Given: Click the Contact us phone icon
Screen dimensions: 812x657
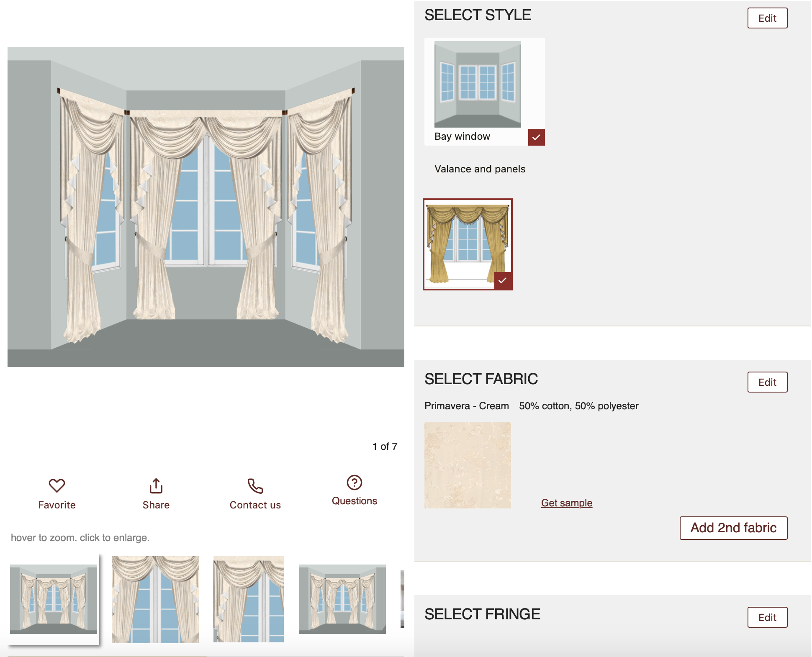Looking at the screenshot, I should coord(255,486).
